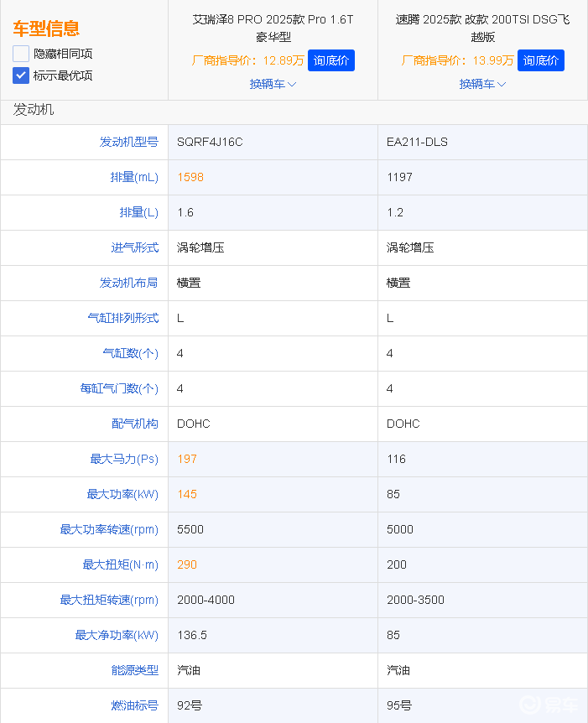
Task: Select the highlighted 1598 displacement value
Action: pyautogui.click(x=190, y=177)
